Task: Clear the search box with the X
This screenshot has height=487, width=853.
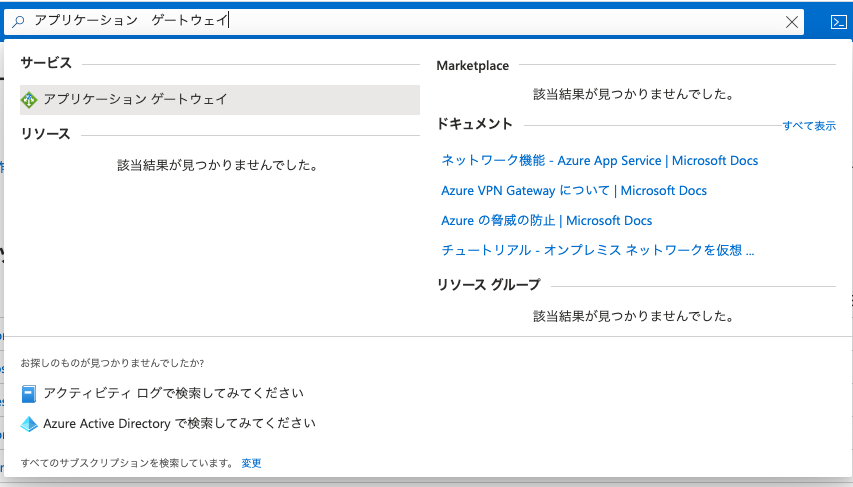Action: (792, 22)
